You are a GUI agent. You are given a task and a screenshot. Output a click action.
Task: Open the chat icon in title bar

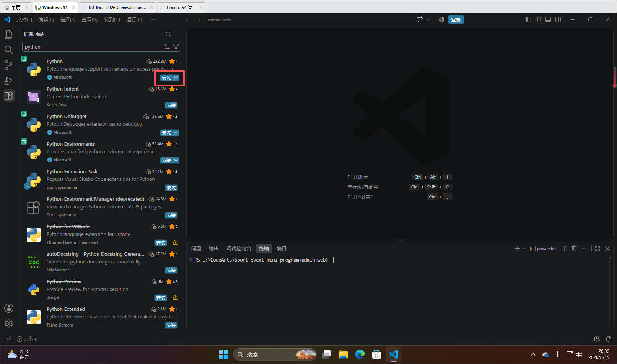click(x=420, y=19)
